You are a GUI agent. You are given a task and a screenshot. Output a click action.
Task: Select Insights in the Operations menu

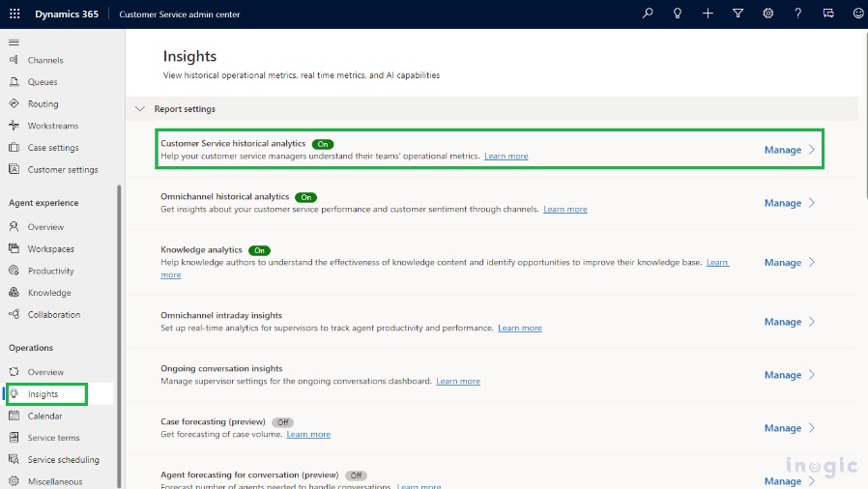pyautogui.click(x=43, y=394)
